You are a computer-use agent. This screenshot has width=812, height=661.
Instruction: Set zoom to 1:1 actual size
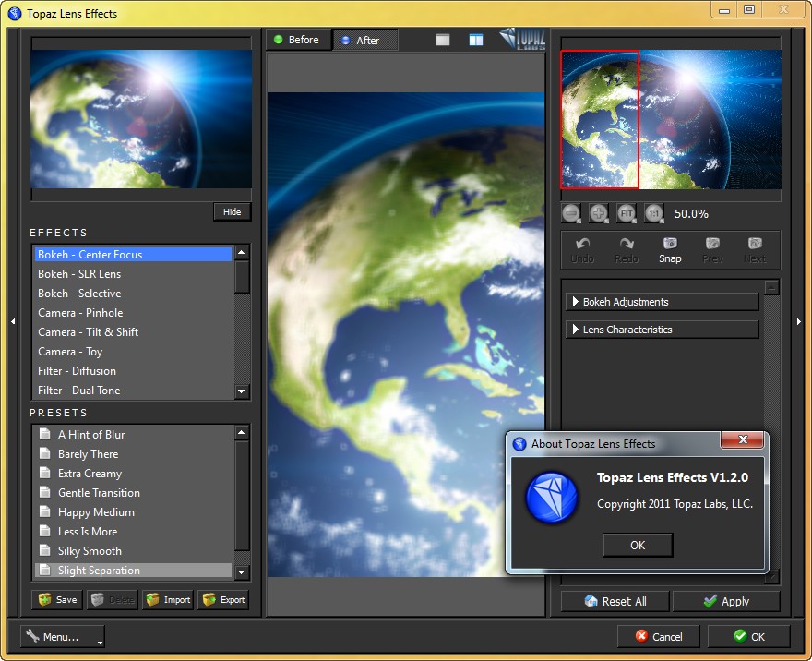tap(654, 213)
